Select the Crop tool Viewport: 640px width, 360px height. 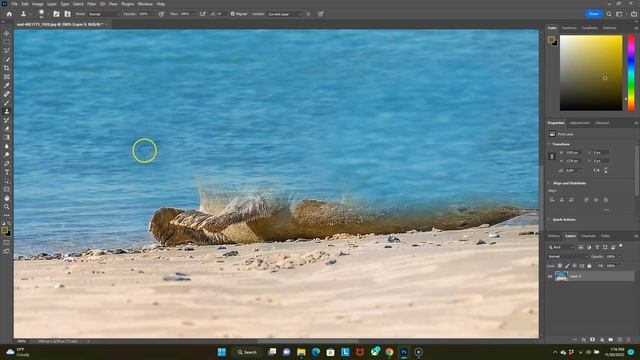point(7,68)
